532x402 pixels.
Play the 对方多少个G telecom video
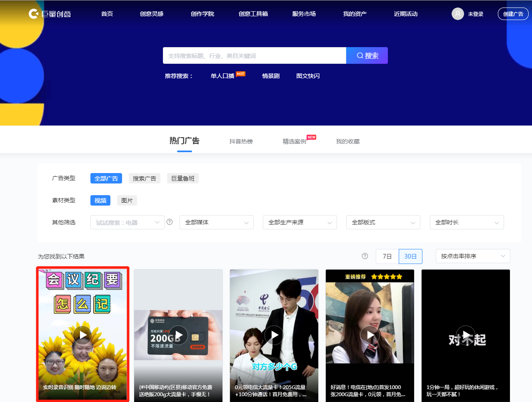coord(274,335)
